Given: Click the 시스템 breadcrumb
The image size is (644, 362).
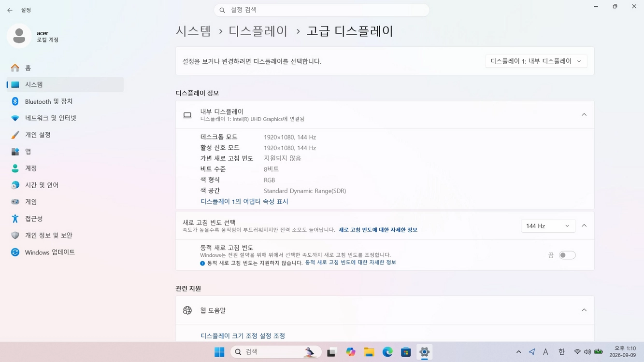Looking at the screenshot, I should coord(193,31).
